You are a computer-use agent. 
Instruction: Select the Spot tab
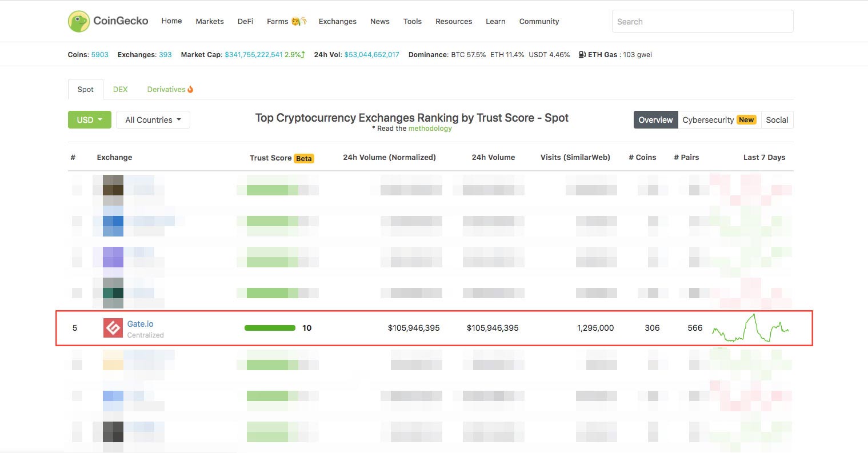(85, 89)
